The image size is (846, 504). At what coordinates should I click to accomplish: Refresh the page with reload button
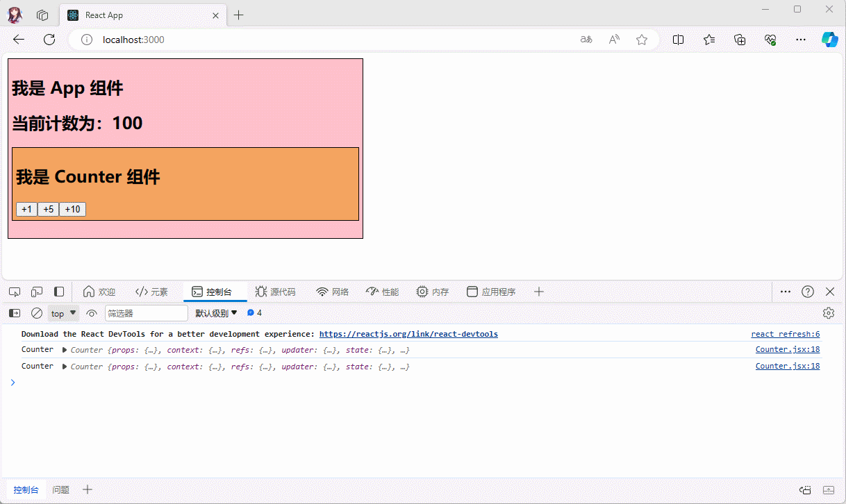[49, 40]
